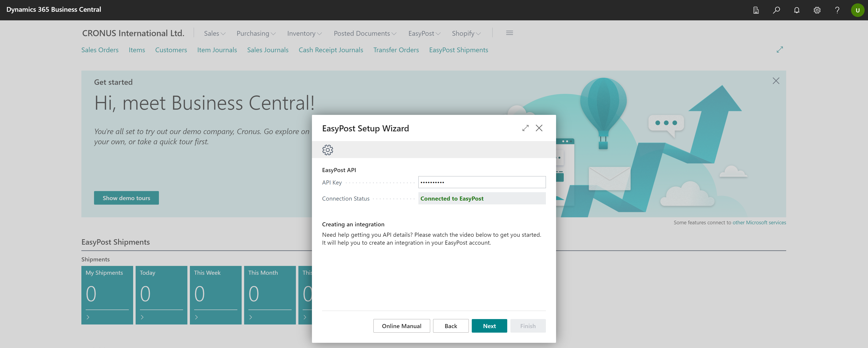Open settings gear in top bar
The image size is (868, 348).
tap(817, 10)
